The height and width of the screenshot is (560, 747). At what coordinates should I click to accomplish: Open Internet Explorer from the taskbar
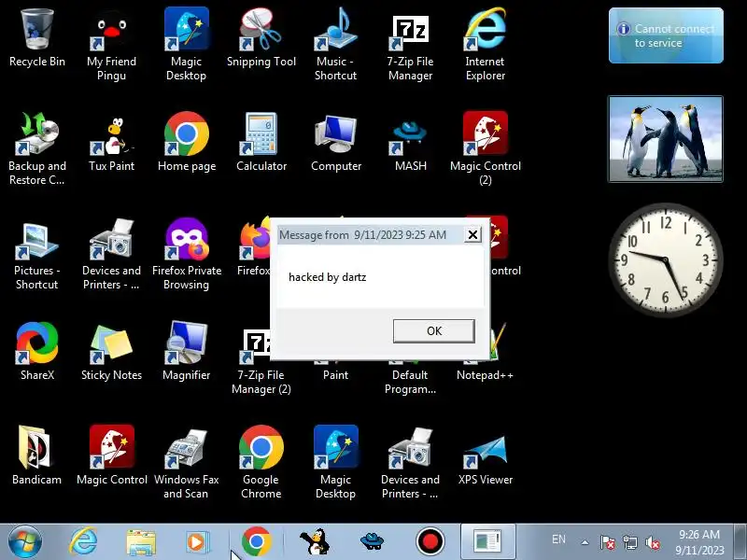point(83,542)
